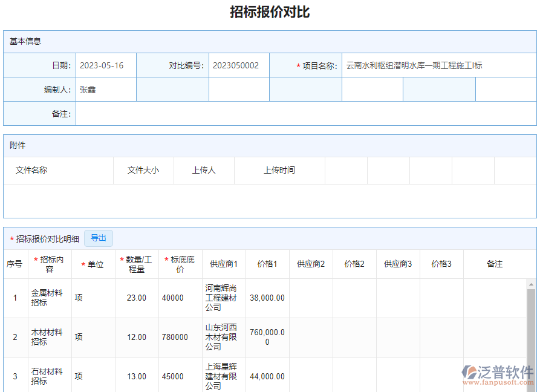Click the 日期 date field
The height and width of the screenshot is (392, 540).
(105, 65)
